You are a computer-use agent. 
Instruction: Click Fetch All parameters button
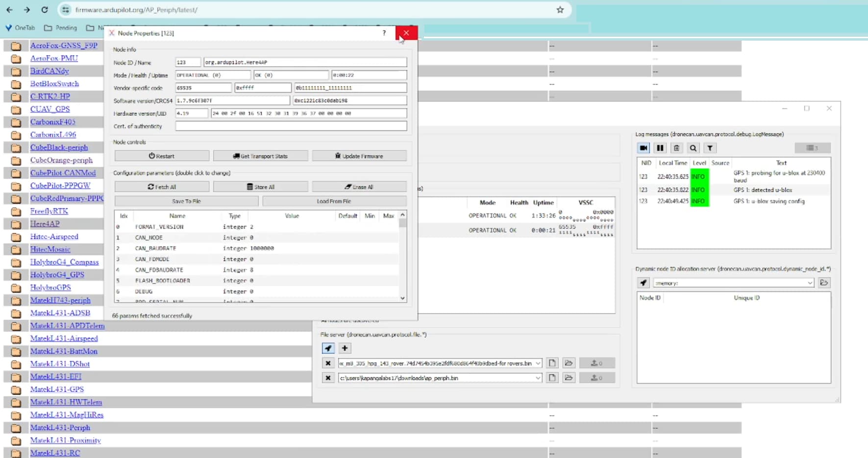(x=162, y=187)
